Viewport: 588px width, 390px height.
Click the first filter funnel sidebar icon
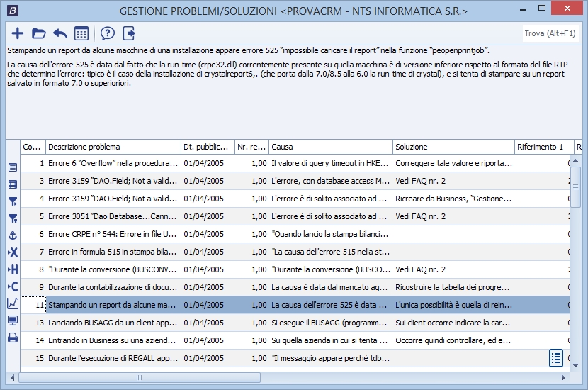[13, 201]
